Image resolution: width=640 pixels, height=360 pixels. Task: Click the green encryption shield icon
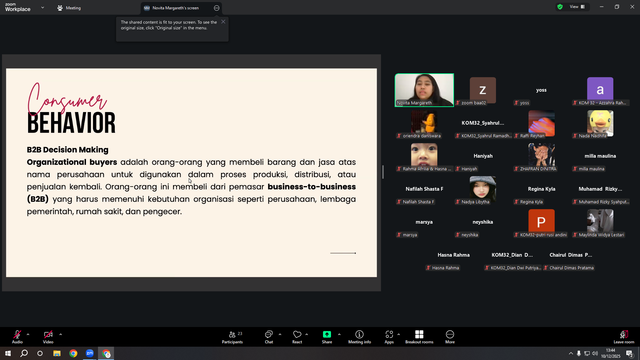coord(560,7)
